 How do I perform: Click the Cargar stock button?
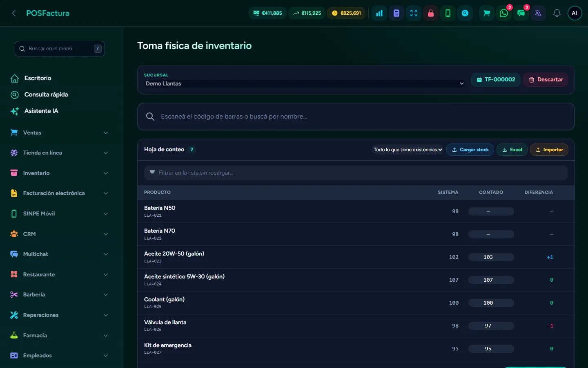click(470, 150)
